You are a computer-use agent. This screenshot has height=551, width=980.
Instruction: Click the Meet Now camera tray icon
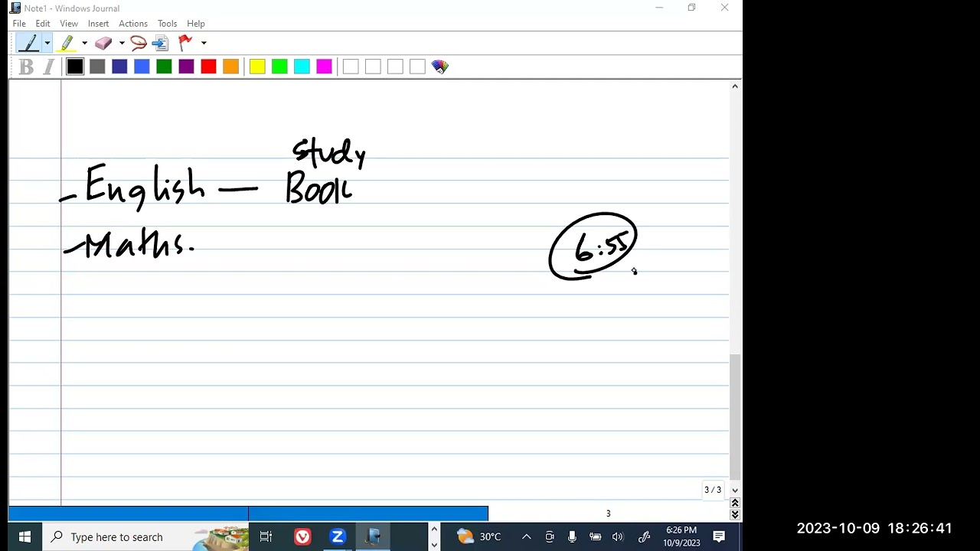point(550,537)
